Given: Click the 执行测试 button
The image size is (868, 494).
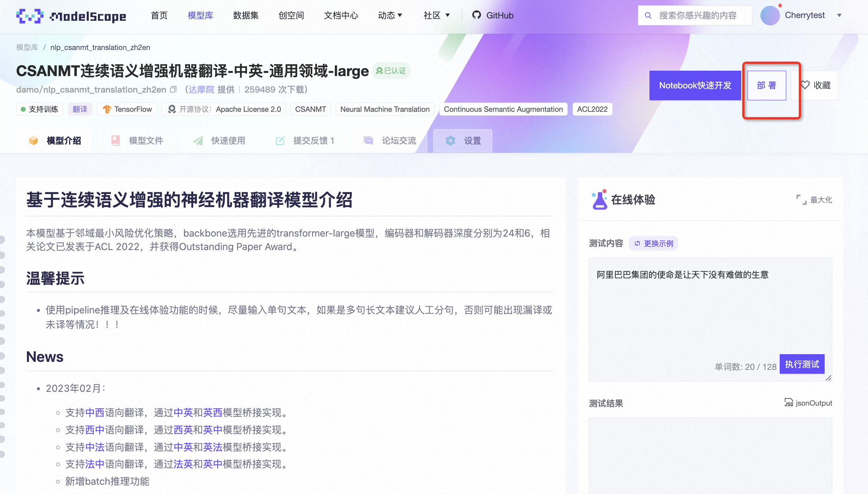Looking at the screenshot, I should (x=802, y=364).
